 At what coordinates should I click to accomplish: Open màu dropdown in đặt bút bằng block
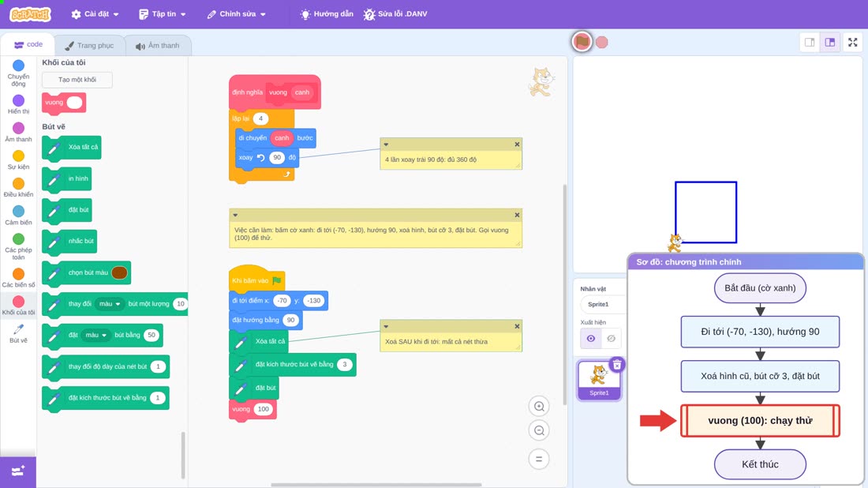click(95, 335)
